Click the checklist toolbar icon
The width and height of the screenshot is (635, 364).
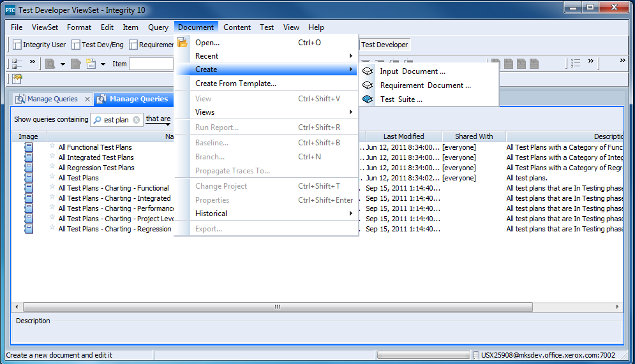point(17,64)
